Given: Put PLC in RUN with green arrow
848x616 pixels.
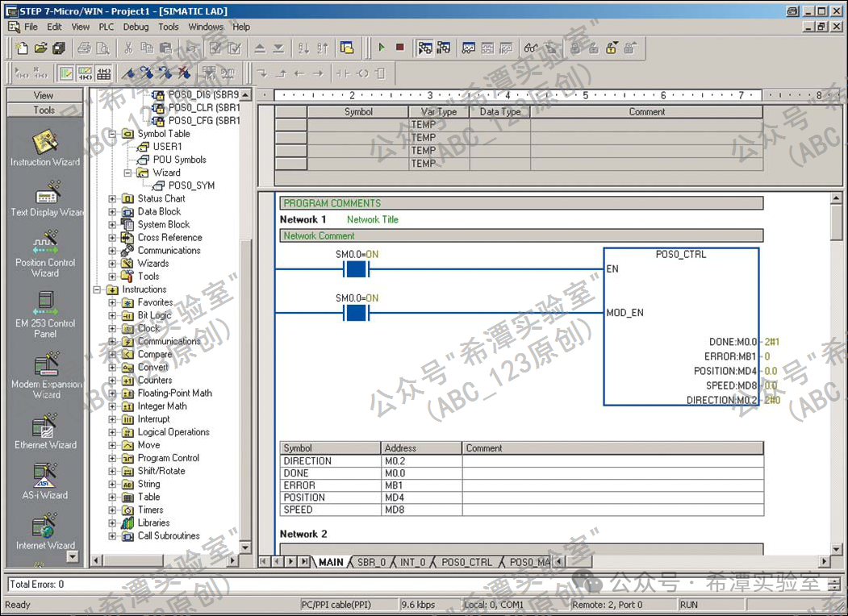Looking at the screenshot, I should pos(382,48).
